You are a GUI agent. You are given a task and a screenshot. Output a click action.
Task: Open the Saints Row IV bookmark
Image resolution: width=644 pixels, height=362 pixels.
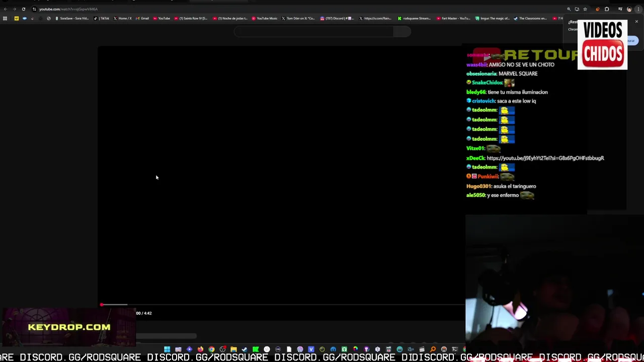(x=191, y=19)
